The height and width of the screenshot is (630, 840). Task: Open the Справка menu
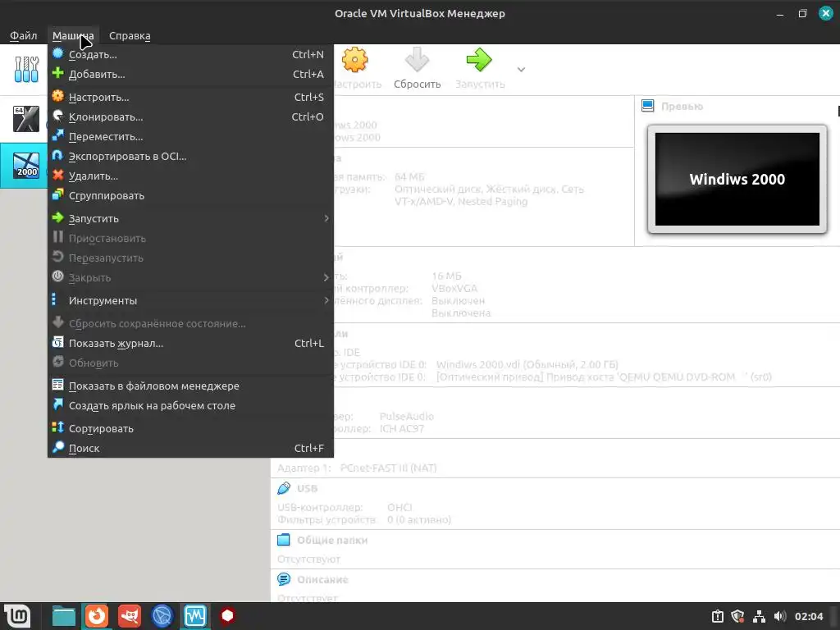coord(130,36)
